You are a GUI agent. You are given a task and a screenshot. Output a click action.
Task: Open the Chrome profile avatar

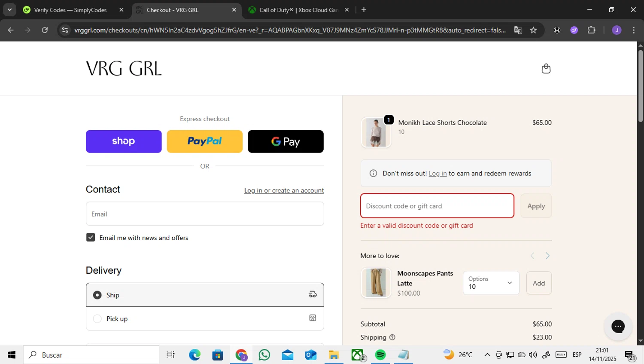tap(617, 30)
